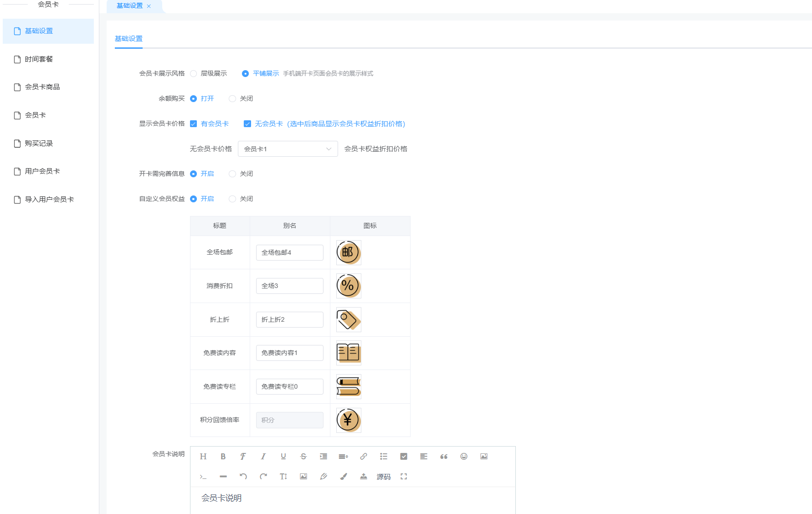
Task: Insert a block quote in the editor
Action: 444,457
